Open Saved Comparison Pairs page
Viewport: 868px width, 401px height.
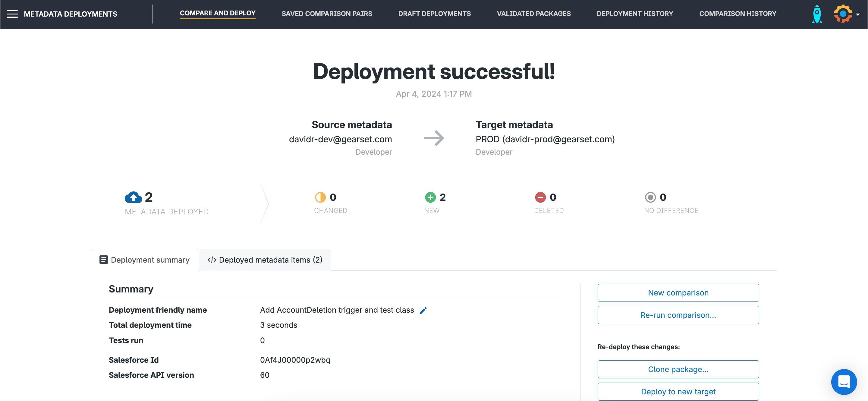(326, 14)
